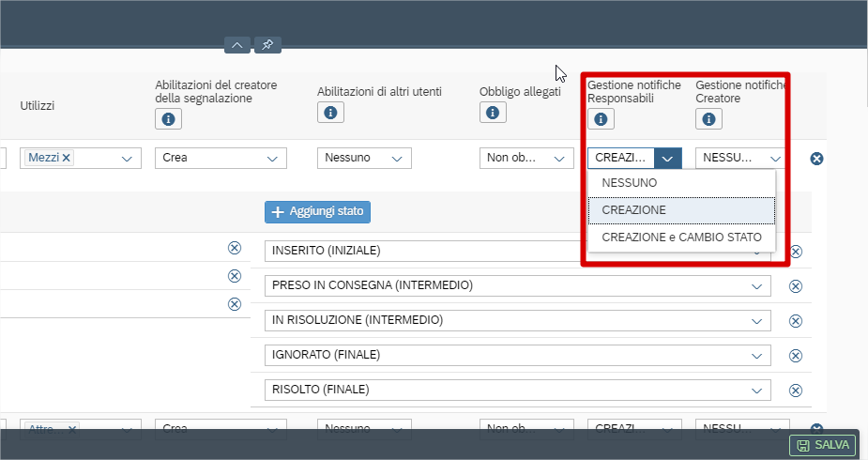
Task: Click the second circled X in left list
Action: [235, 276]
